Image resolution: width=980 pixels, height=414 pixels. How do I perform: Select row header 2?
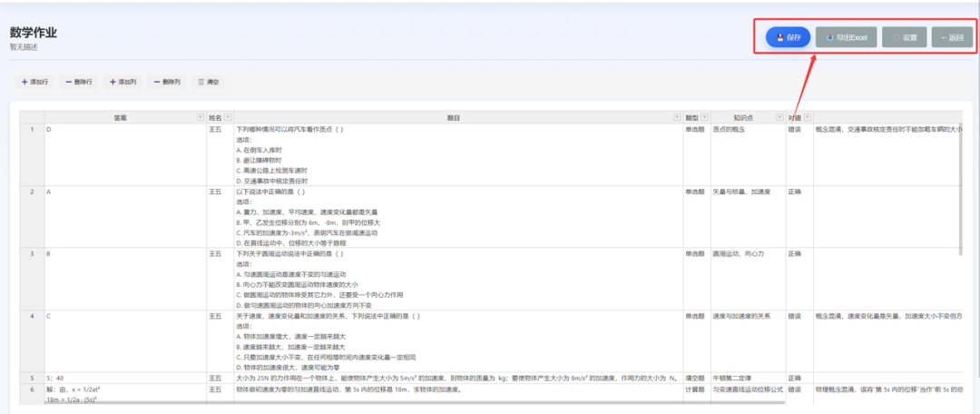click(32, 216)
